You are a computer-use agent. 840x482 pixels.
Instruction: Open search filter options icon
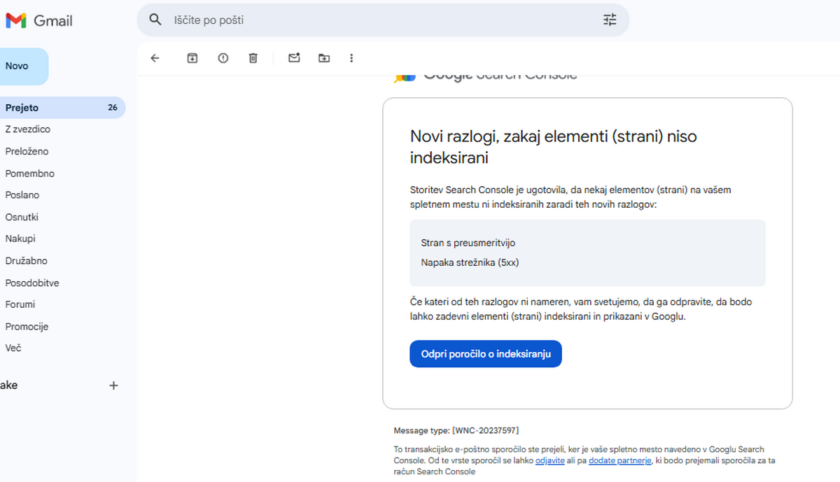(x=610, y=20)
